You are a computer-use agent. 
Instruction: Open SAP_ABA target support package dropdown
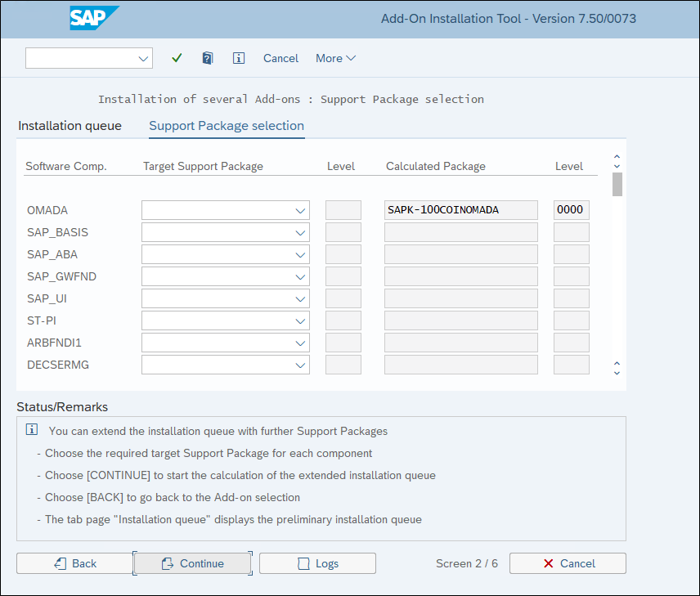(x=300, y=254)
